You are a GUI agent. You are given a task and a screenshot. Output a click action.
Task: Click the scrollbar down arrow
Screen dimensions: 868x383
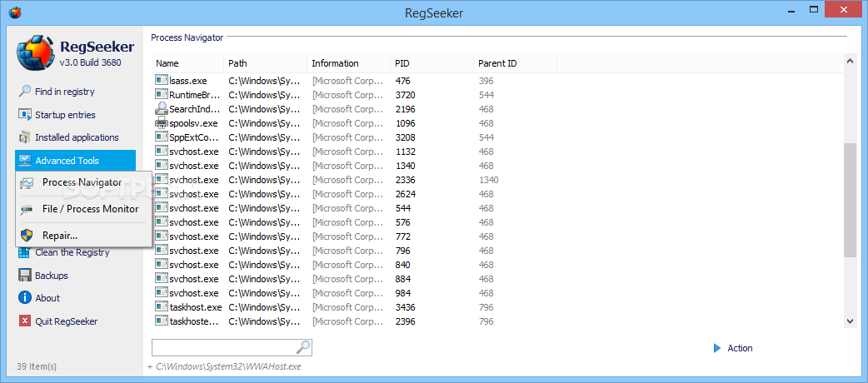click(x=851, y=321)
